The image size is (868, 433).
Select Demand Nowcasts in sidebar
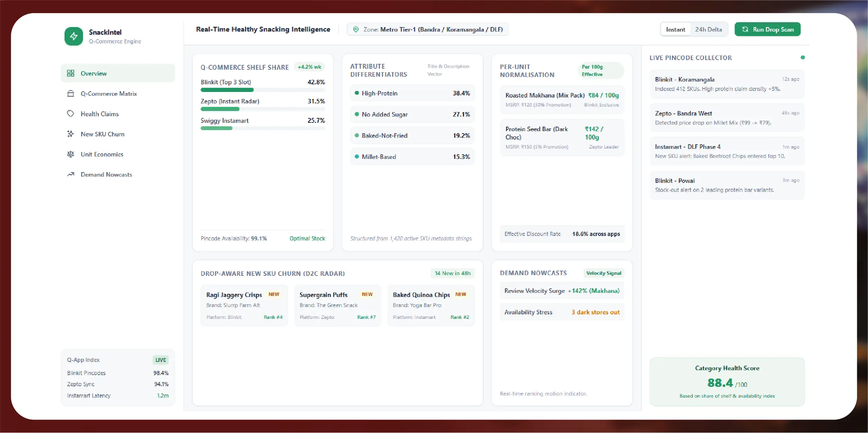tap(118, 174)
